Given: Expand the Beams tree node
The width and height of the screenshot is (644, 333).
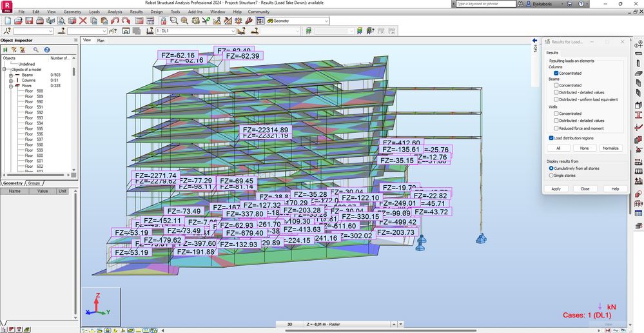Looking at the screenshot, I should [x=11, y=75].
